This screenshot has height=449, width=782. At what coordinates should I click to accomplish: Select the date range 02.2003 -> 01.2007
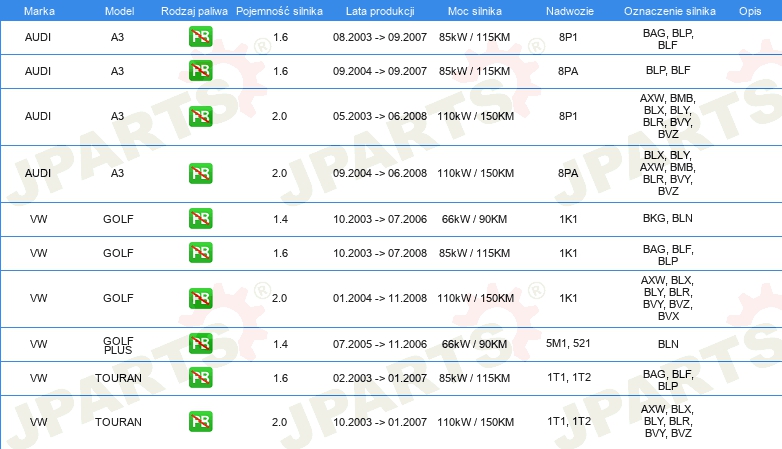pyautogui.click(x=380, y=378)
